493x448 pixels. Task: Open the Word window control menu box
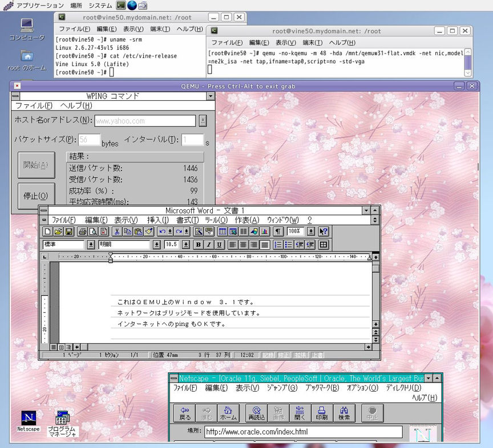click(44, 210)
